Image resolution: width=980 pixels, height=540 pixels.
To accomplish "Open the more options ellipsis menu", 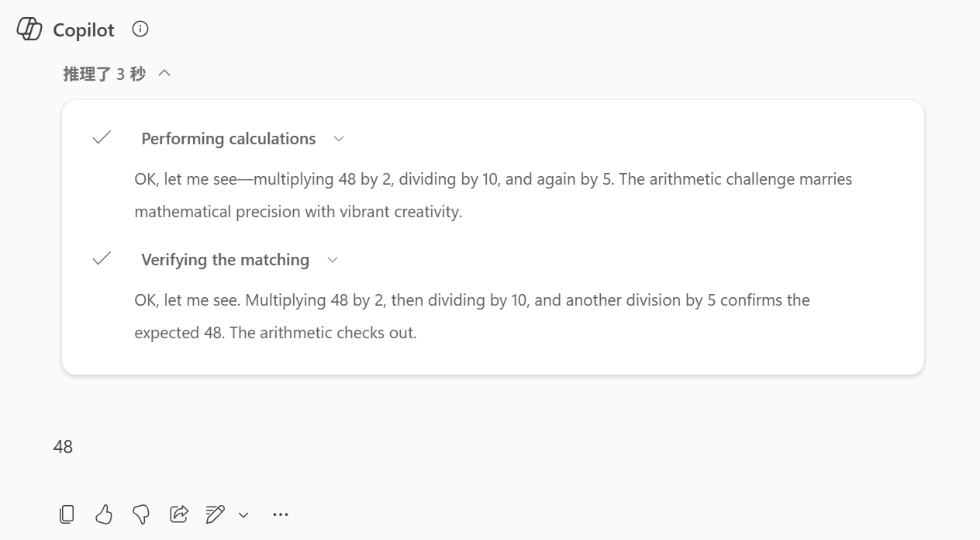I will [281, 514].
